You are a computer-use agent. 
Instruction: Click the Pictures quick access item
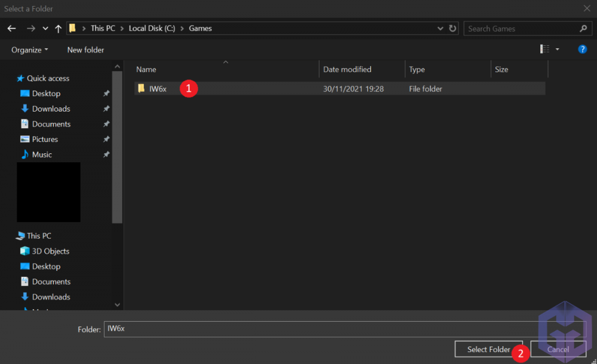click(x=45, y=139)
